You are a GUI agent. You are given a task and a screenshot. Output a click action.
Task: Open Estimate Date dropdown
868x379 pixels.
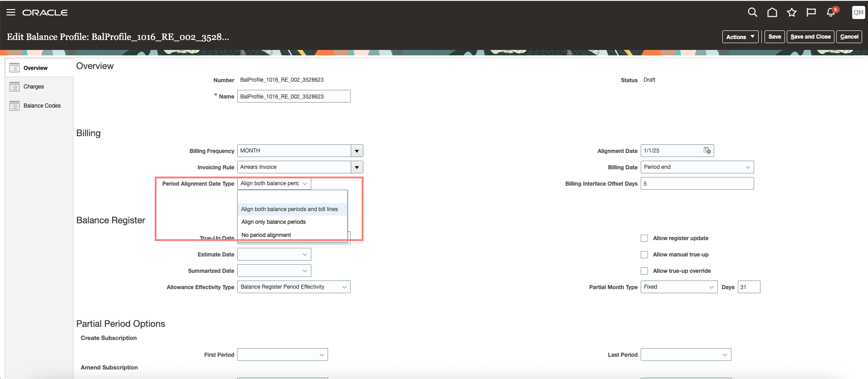(274, 254)
